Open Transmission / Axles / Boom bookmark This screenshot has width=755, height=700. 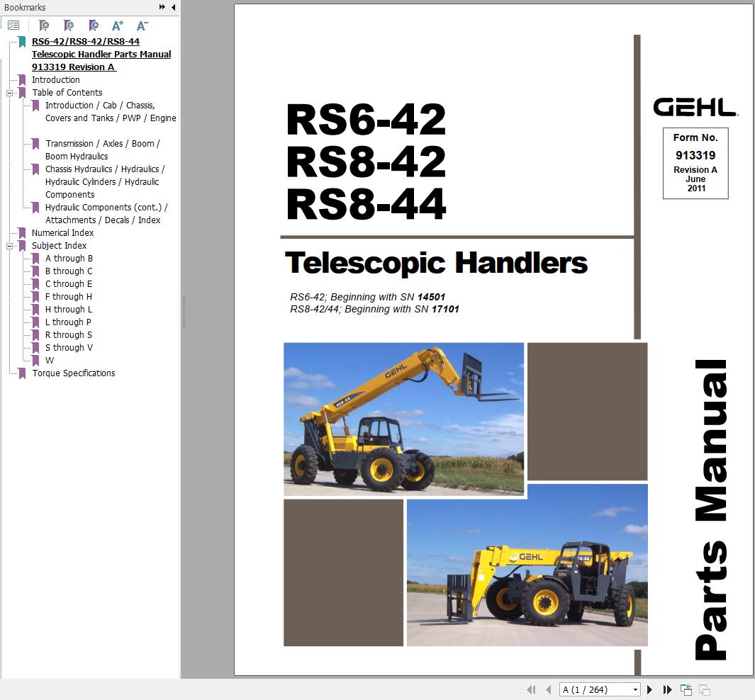tap(102, 149)
